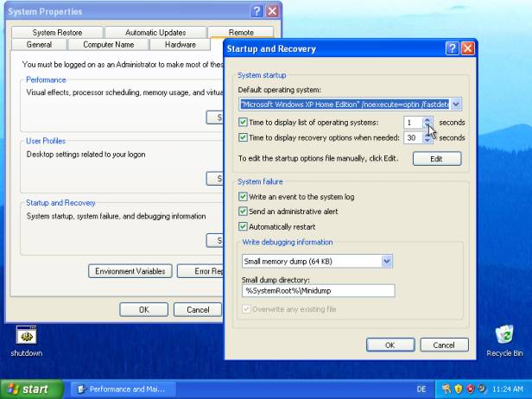Switch to the Remote tab

coord(241,32)
